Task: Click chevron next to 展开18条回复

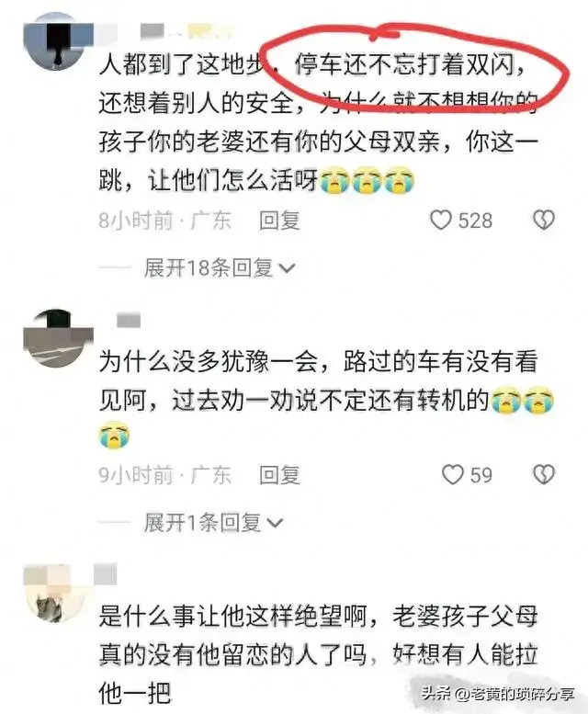Action: tap(287, 268)
